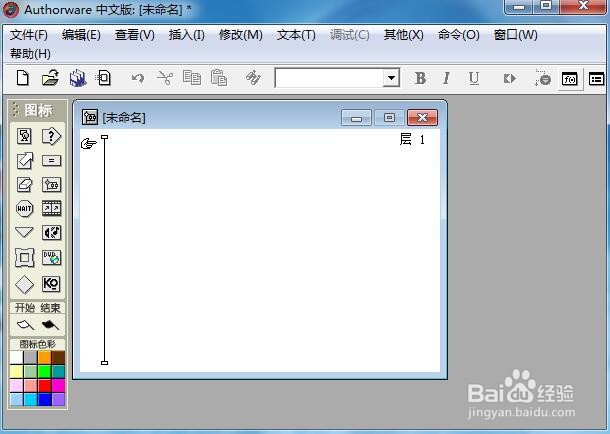Select the Map icon in palette
This screenshot has height=434, width=610.
(x=51, y=184)
